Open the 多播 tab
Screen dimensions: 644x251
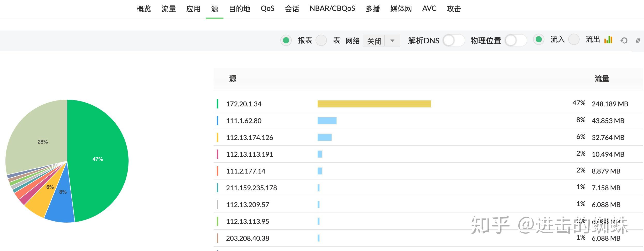tap(373, 9)
